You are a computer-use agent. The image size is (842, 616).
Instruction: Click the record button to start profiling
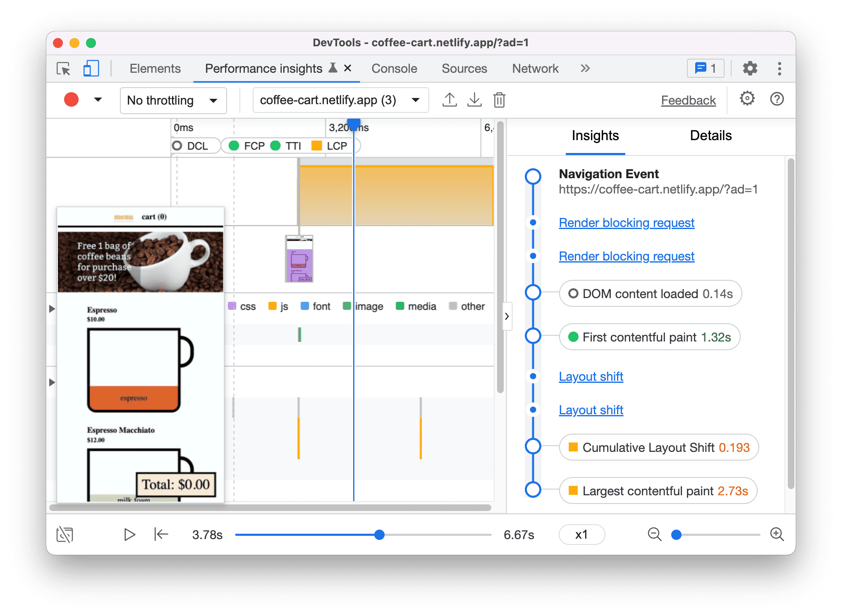(72, 100)
